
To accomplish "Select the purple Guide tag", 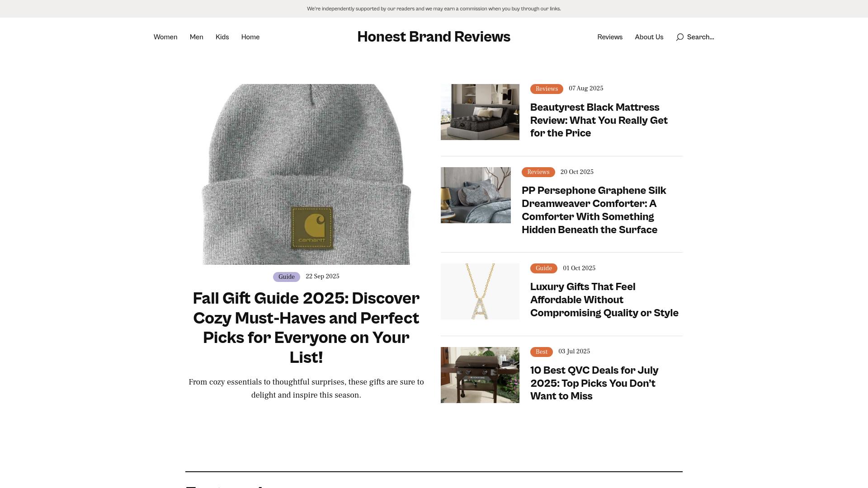I will (286, 277).
